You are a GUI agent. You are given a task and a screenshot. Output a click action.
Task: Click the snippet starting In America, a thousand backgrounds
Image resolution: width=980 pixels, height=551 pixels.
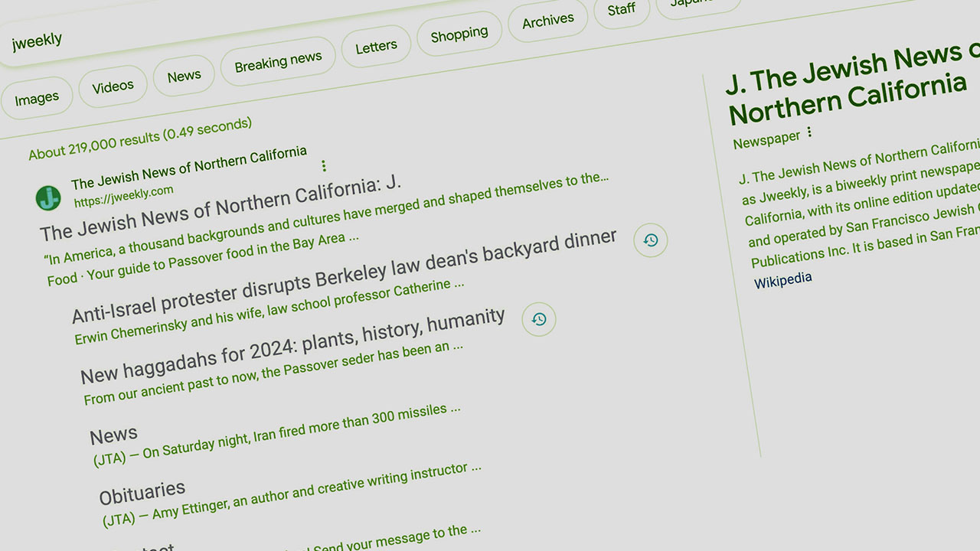pos(326,217)
